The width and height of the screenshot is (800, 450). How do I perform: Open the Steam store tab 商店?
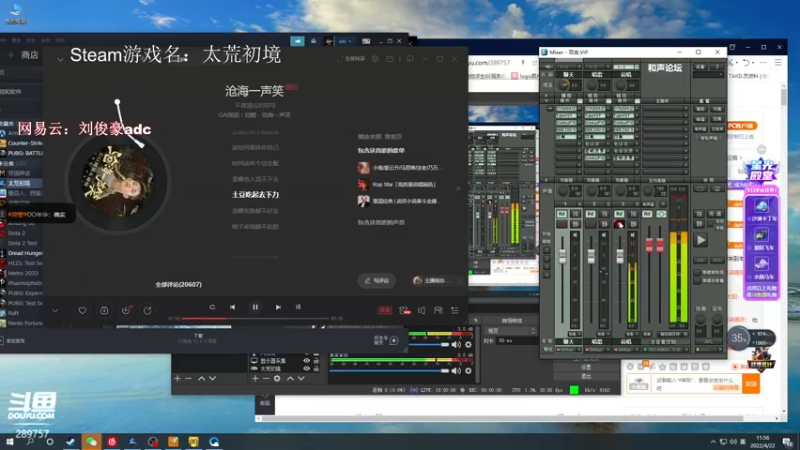point(30,55)
